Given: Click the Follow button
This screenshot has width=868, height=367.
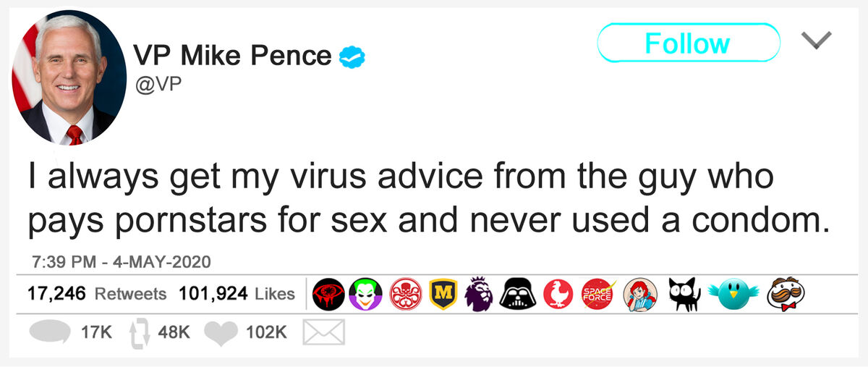Looking at the screenshot, I should [688, 43].
